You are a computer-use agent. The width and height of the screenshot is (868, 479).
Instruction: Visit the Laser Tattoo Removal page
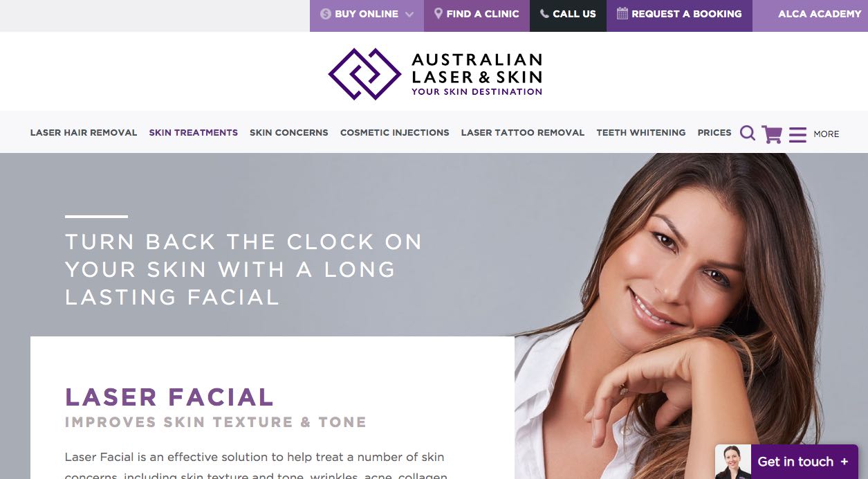click(523, 132)
